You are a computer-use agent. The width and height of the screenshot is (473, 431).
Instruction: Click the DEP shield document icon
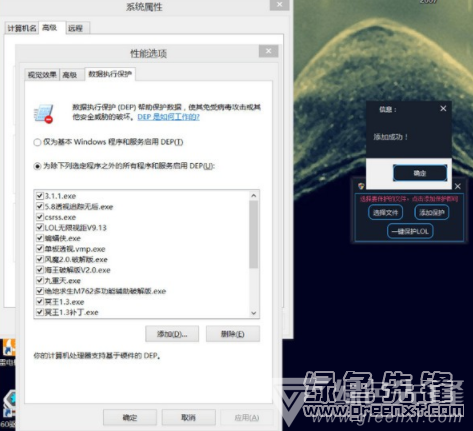point(44,114)
